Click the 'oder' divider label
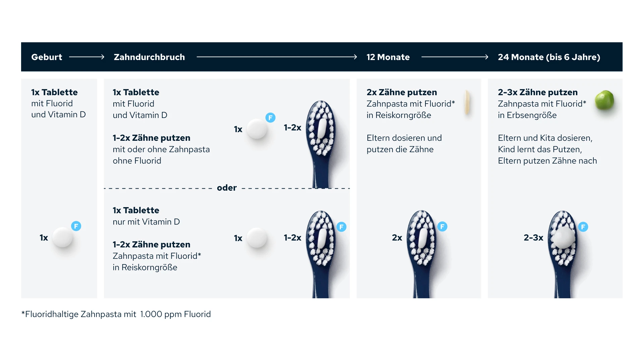Image resolution: width=644 pixels, height=362 pixels. click(x=227, y=188)
